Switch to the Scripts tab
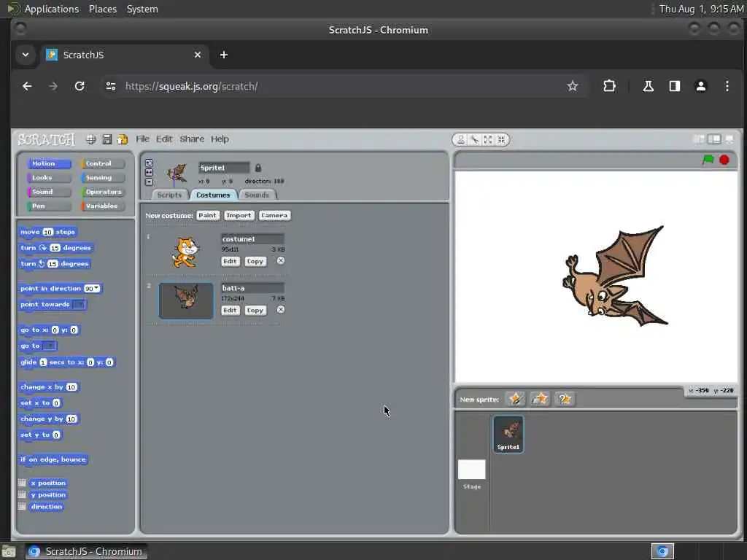Viewport: 747px width, 560px height. [169, 195]
